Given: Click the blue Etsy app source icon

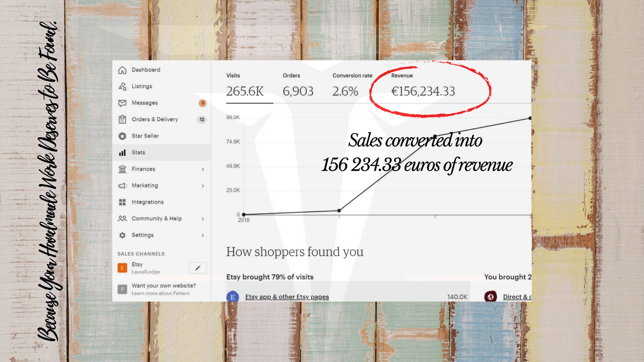Looking at the screenshot, I should (233, 297).
